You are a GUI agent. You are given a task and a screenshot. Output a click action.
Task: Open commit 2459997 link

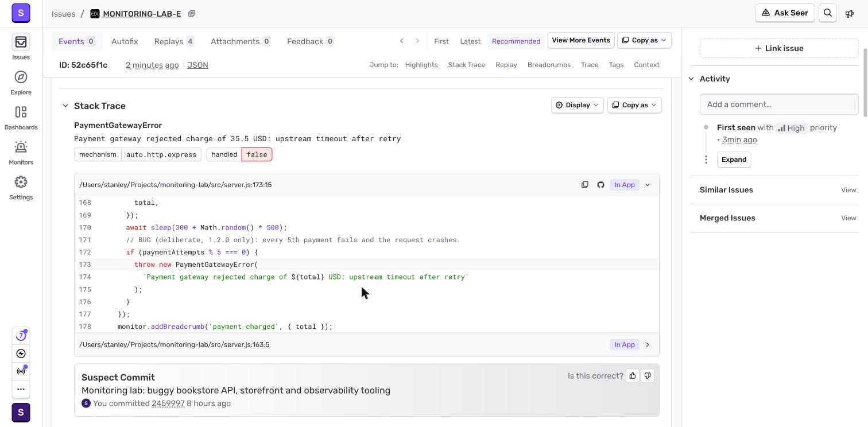(x=168, y=403)
